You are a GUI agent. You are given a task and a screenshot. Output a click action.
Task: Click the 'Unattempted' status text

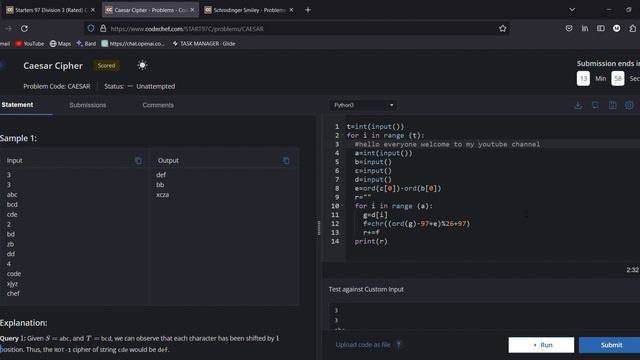click(x=156, y=86)
